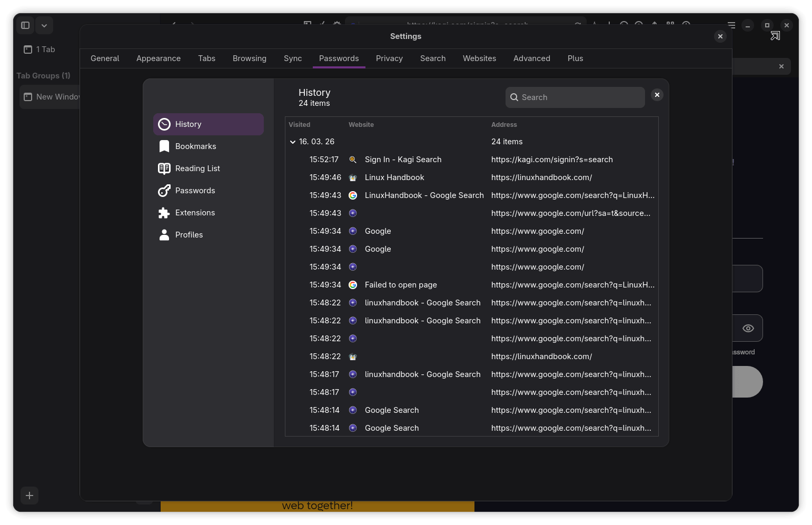Switch to the Privacy settings tab
This screenshot has width=812, height=525.
pyautogui.click(x=389, y=58)
